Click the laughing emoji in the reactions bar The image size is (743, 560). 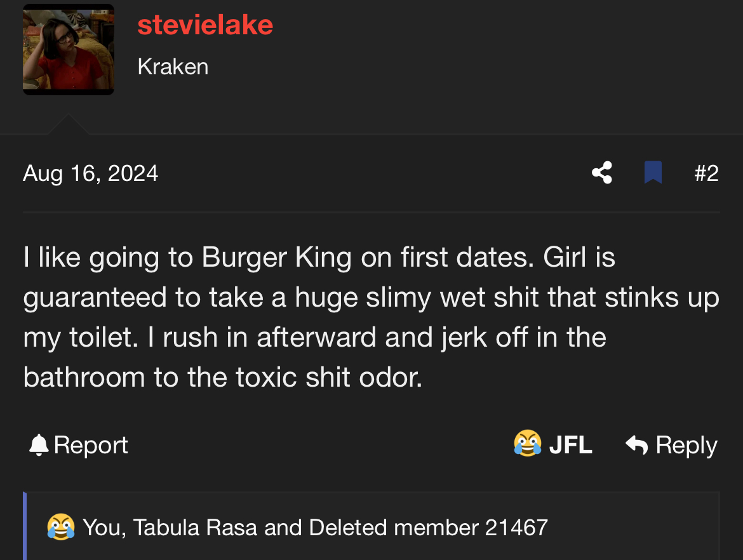point(61,527)
